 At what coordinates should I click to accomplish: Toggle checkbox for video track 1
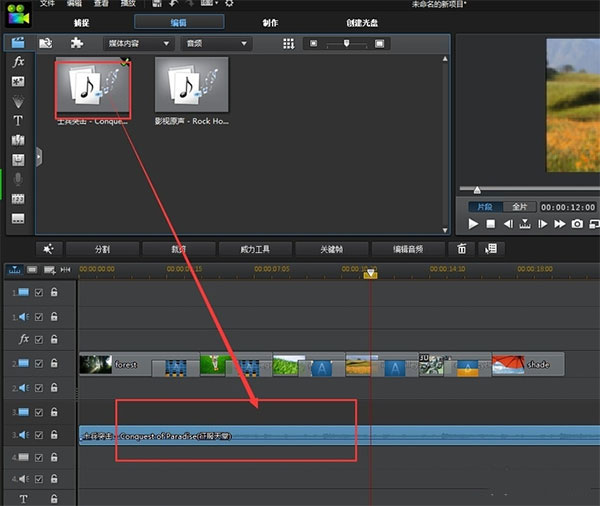[39, 292]
